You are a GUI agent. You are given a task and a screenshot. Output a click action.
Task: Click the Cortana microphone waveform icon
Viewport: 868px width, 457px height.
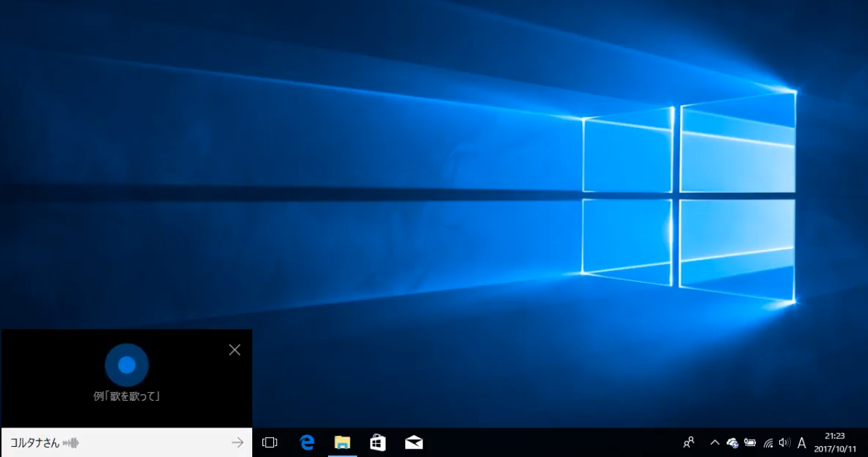71,443
